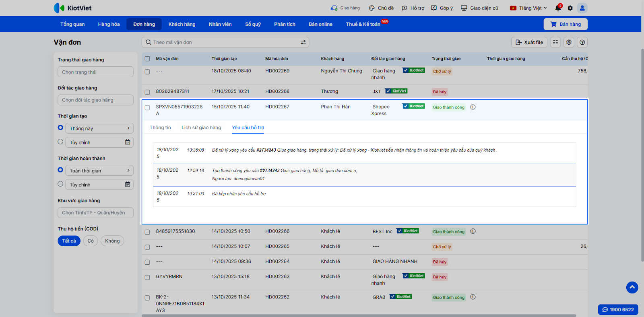The height and width of the screenshot is (317, 644).
Task: Click the scroll-to-top arrow button
Action: [x=632, y=287]
